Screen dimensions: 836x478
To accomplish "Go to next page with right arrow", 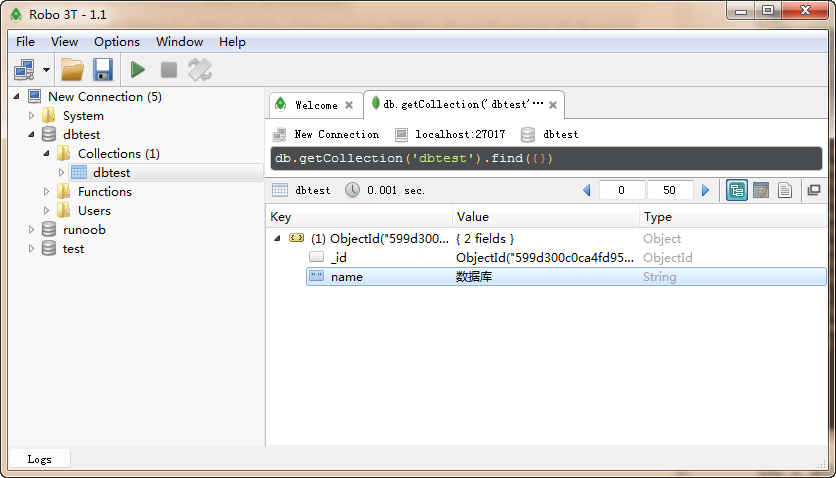I will 705,190.
